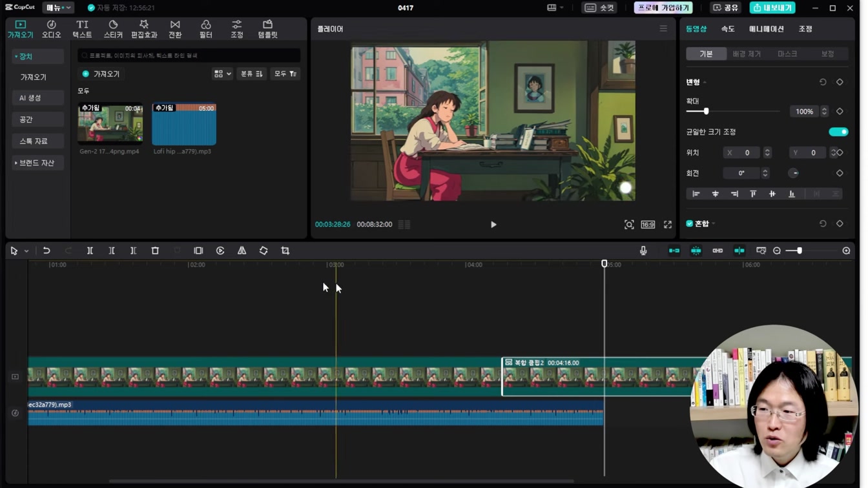Image resolution: width=868 pixels, height=488 pixels.
Task: Click the 확대 percentage stepper arrows
Action: [x=824, y=111]
